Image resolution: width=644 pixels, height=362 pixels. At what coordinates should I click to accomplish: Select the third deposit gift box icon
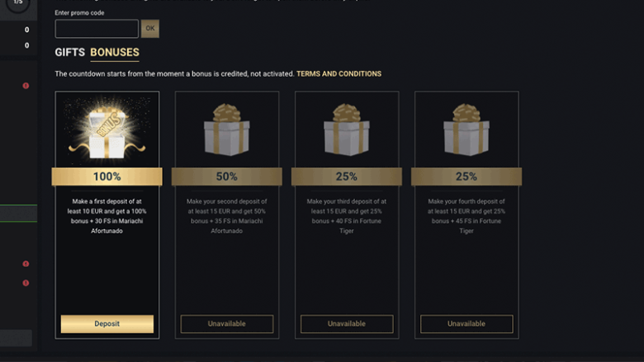tap(347, 132)
